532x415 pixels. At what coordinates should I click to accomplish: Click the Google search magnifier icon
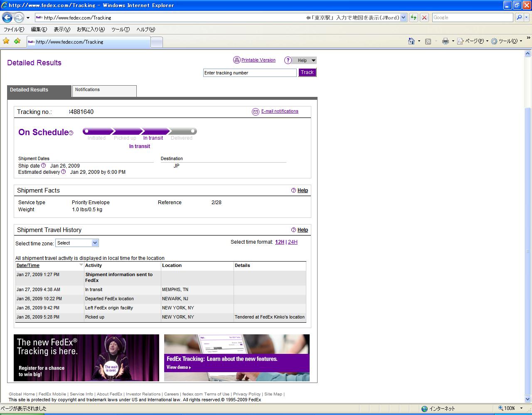click(519, 17)
